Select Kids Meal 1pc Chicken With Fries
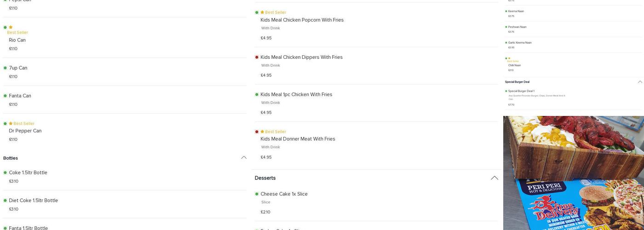The width and height of the screenshot is (644, 230). [296, 95]
